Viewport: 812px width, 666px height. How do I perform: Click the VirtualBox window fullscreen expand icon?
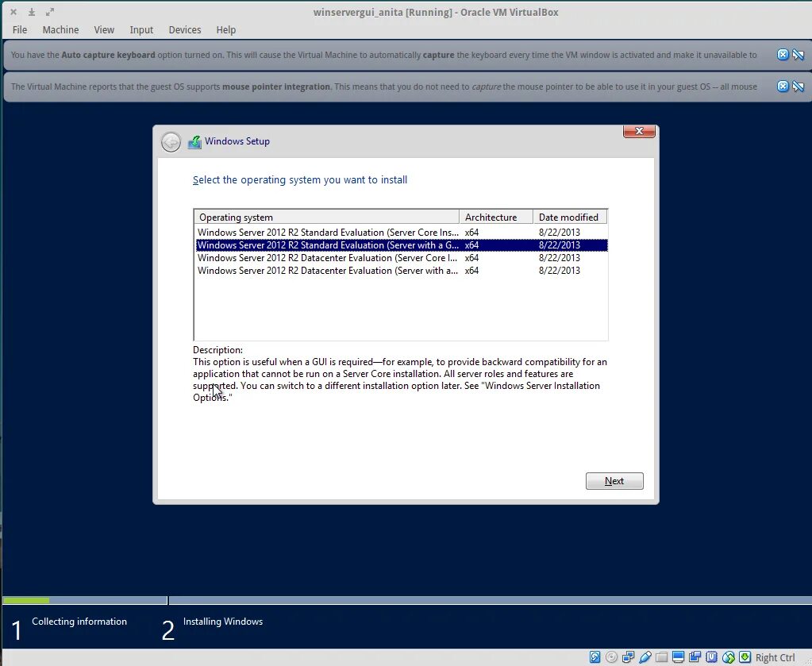click(50, 12)
